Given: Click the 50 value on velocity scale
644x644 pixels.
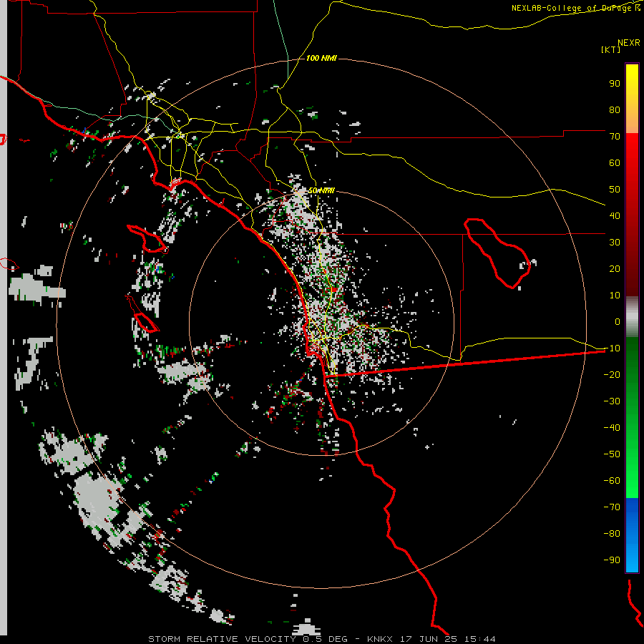Looking at the screenshot, I should coord(615,190).
